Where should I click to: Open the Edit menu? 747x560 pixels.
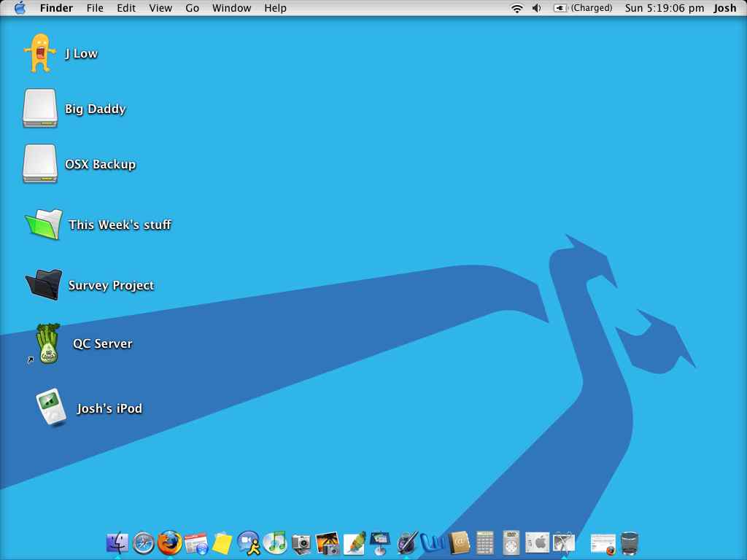126,8
